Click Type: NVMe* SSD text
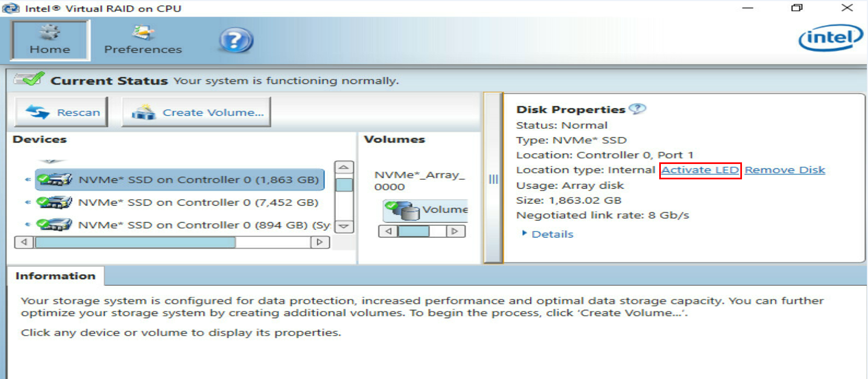868x379 pixels. click(571, 140)
